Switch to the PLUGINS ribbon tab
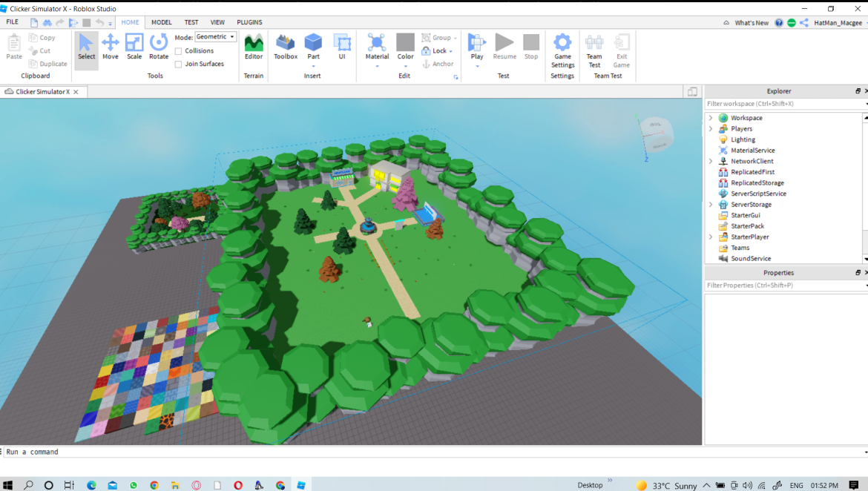The height and width of the screenshot is (491, 868). (249, 22)
